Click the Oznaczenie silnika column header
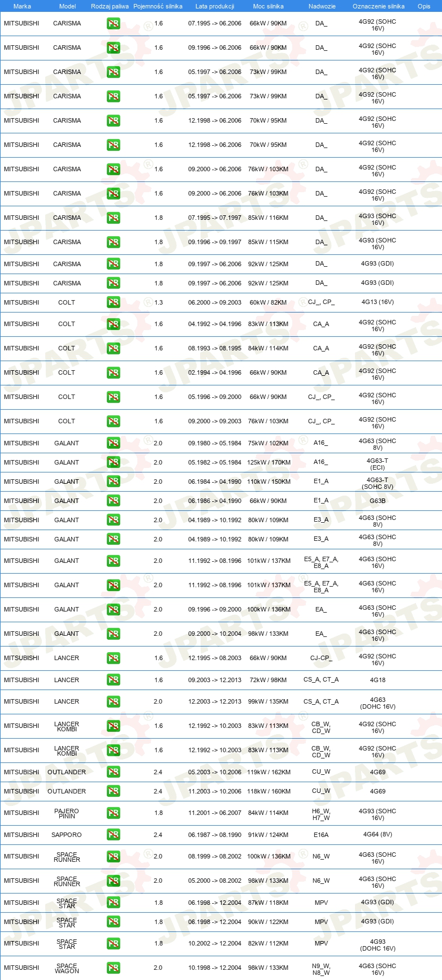 point(378,6)
